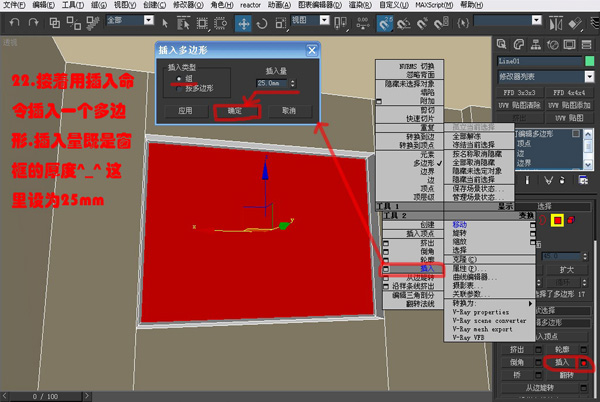Image resolution: width=600 pixels, height=402 pixels.
Task: Click settings box next to 轮廓 panel button
Action: (584, 350)
